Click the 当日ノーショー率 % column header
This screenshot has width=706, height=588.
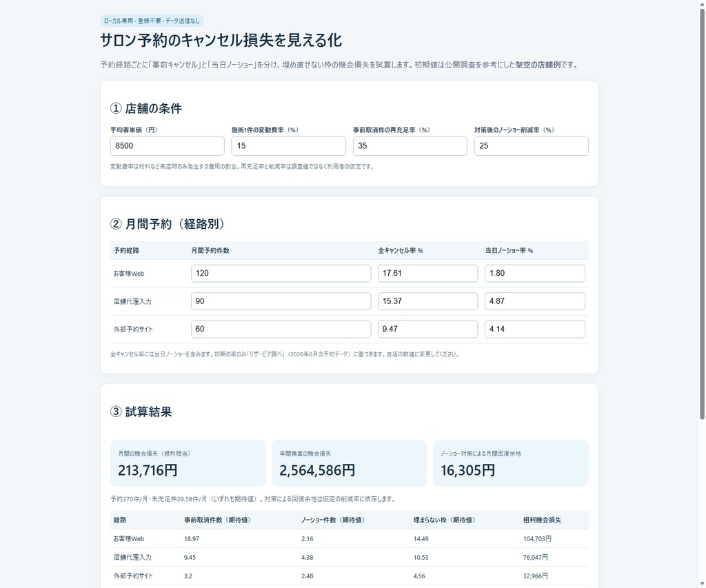[509, 250]
